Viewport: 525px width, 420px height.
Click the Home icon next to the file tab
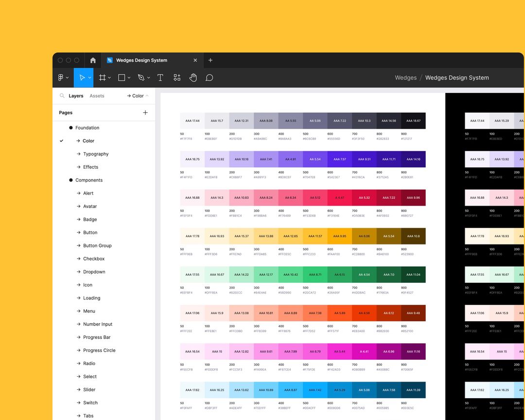point(92,60)
